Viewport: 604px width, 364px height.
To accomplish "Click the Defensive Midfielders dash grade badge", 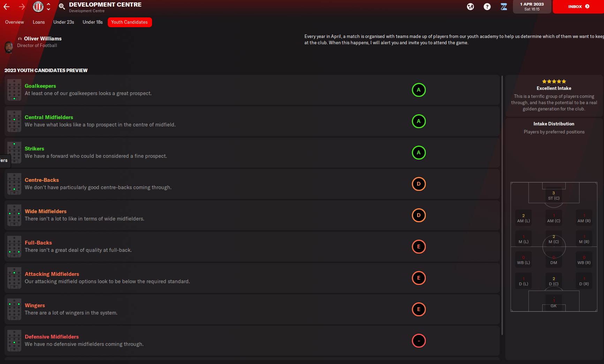I will tap(419, 341).
